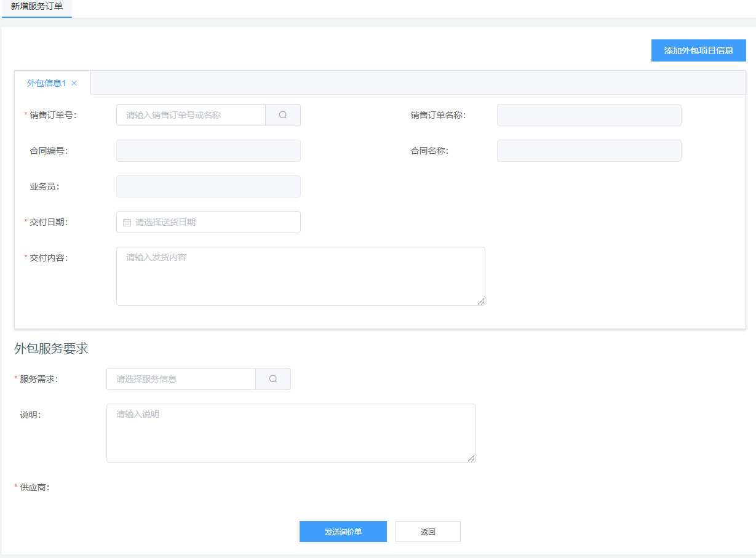Screen dimensions: 756x558
Task: Click the 添加外包项目信息 button
Action: coord(698,50)
